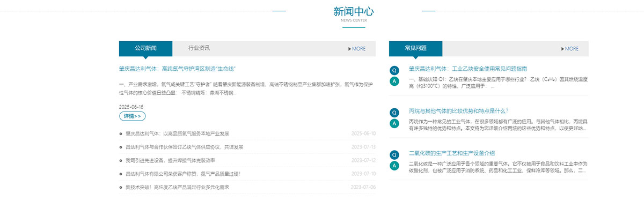
Task: Open news 以高品质氧气服务本地产业发展
Action: point(178,133)
